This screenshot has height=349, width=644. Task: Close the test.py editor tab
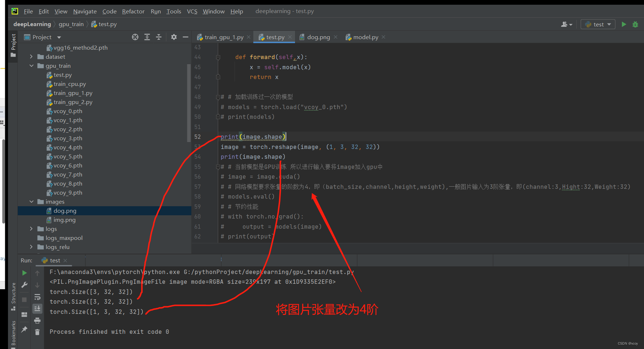(290, 37)
